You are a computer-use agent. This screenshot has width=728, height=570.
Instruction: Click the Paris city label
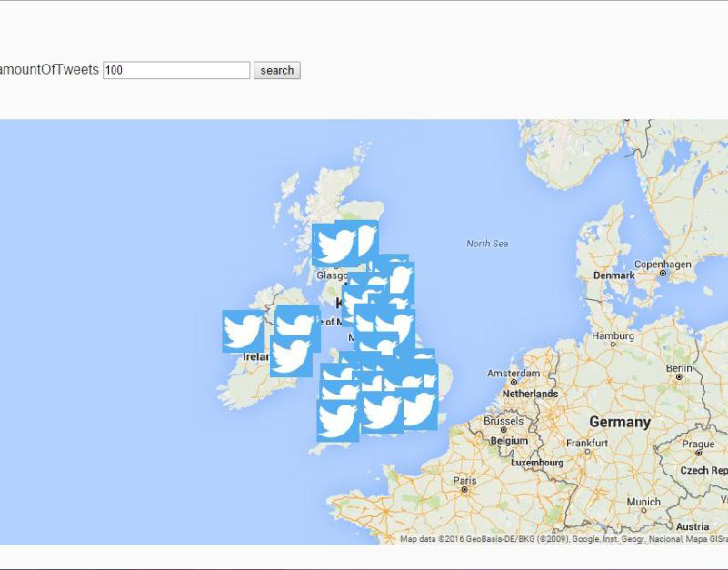[464, 480]
